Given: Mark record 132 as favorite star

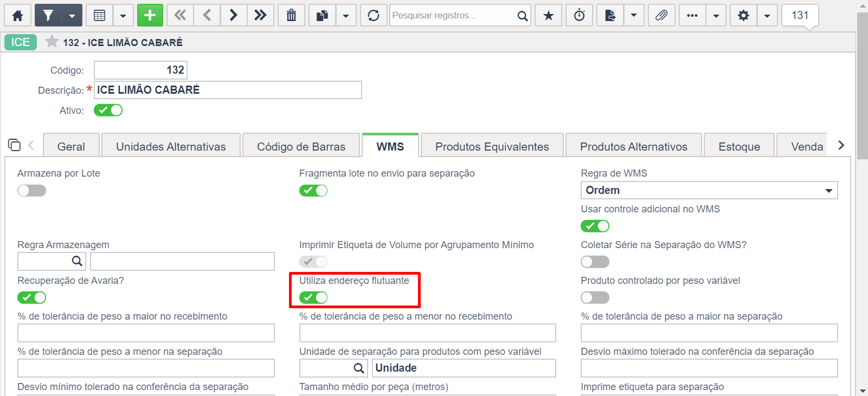Looking at the screenshot, I should (x=52, y=41).
